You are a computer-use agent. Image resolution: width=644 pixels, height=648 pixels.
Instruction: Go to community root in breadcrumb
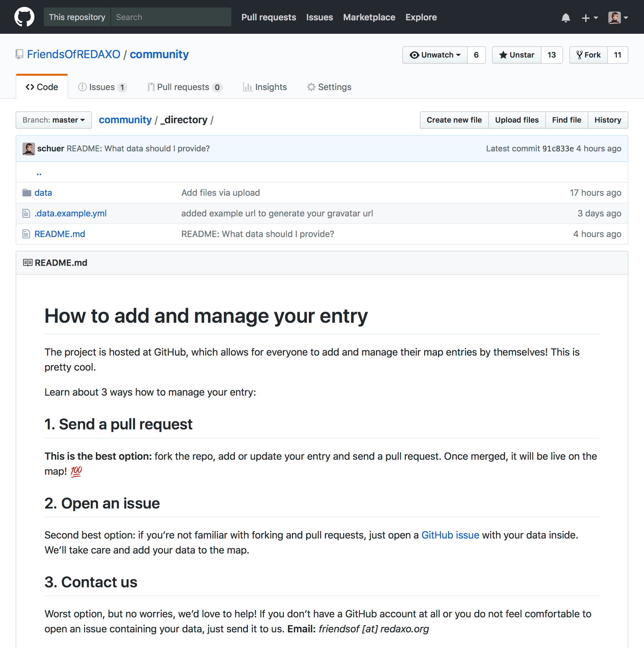tap(125, 120)
